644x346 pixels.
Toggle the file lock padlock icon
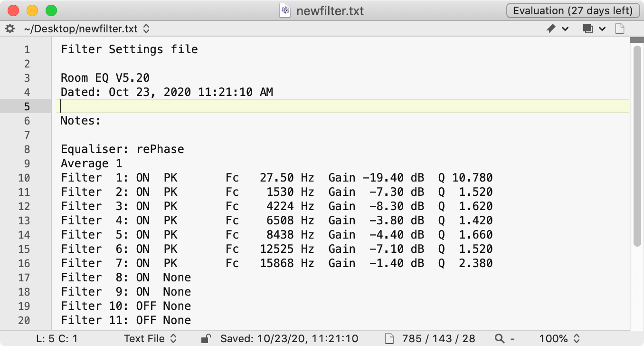tap(206, 339)
